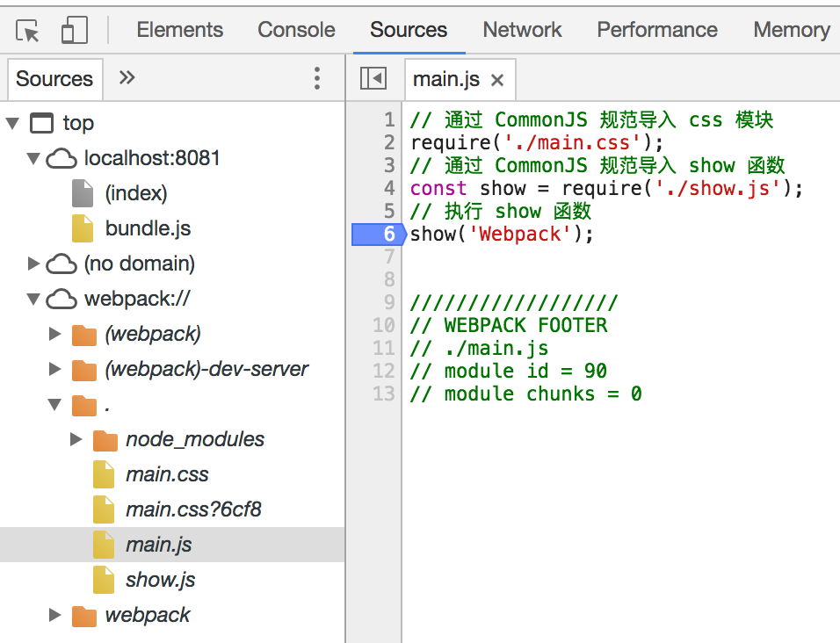The width and height of the screenshot is (840, 643).
Task: Click the webpack:// cloud icon
Action: 61,300
